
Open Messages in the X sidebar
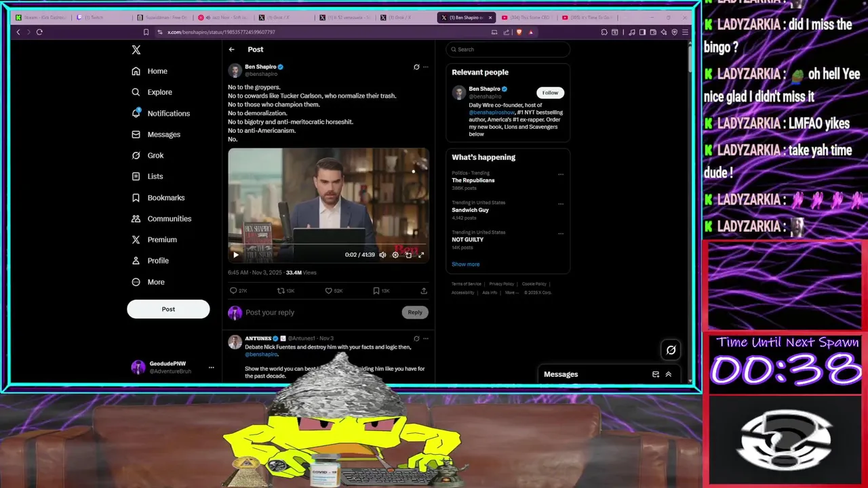(156, 134)
